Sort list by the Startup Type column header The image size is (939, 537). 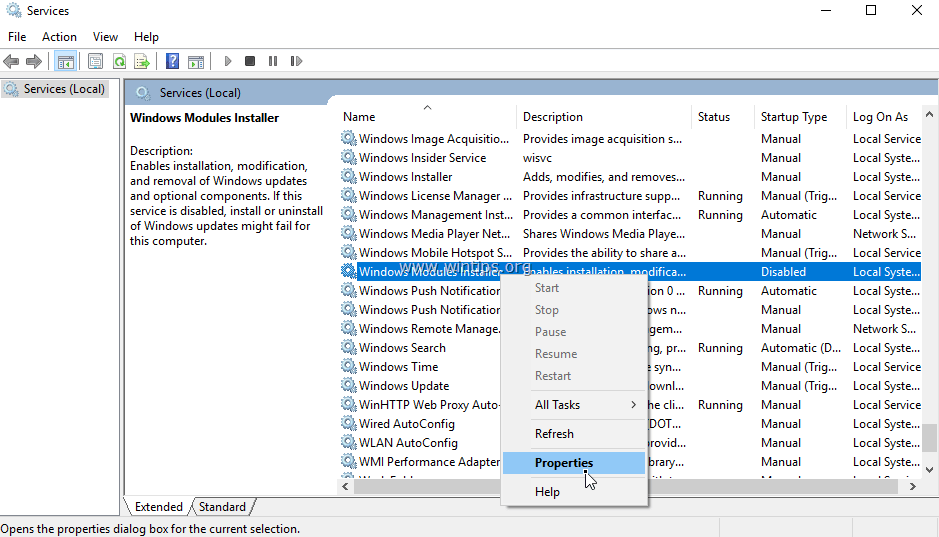[x=801, y=117]
